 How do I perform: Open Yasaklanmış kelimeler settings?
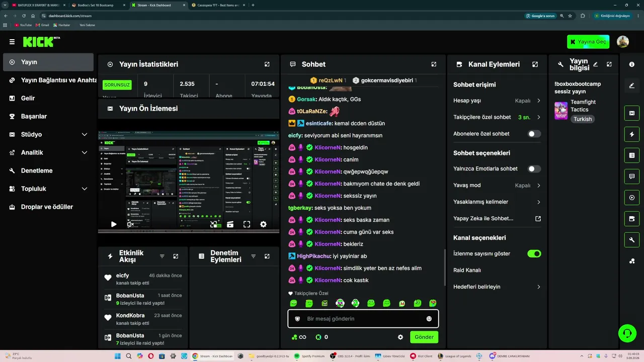point(497,202)
